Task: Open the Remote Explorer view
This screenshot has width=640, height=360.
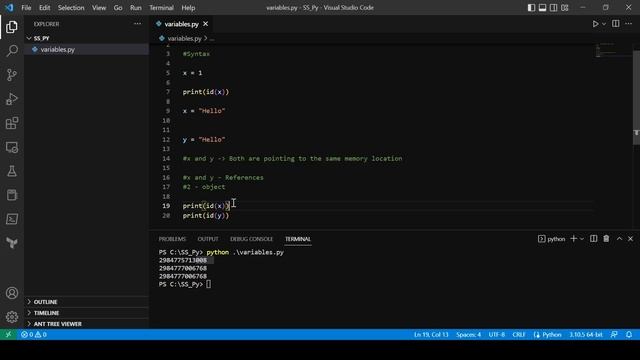Action: (12, 147)
